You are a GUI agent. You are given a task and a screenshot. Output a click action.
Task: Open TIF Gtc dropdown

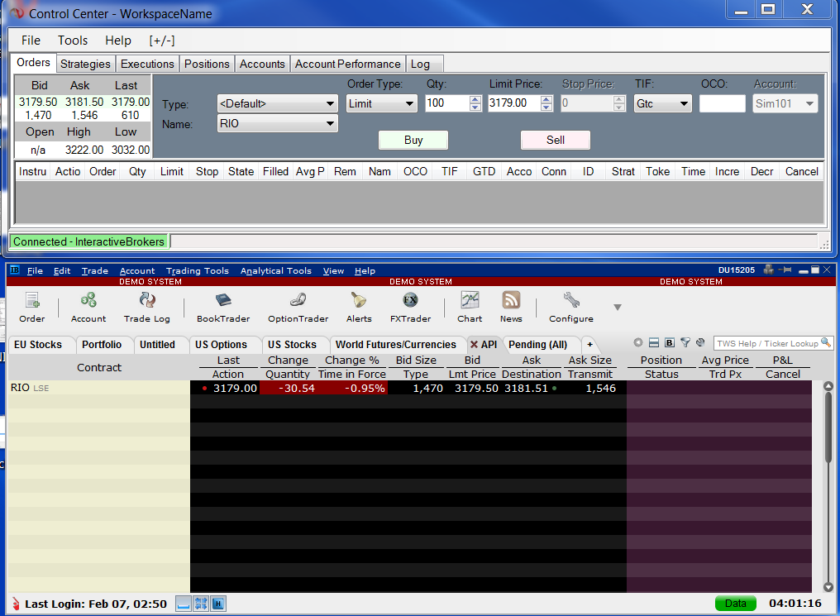point(663,104)
